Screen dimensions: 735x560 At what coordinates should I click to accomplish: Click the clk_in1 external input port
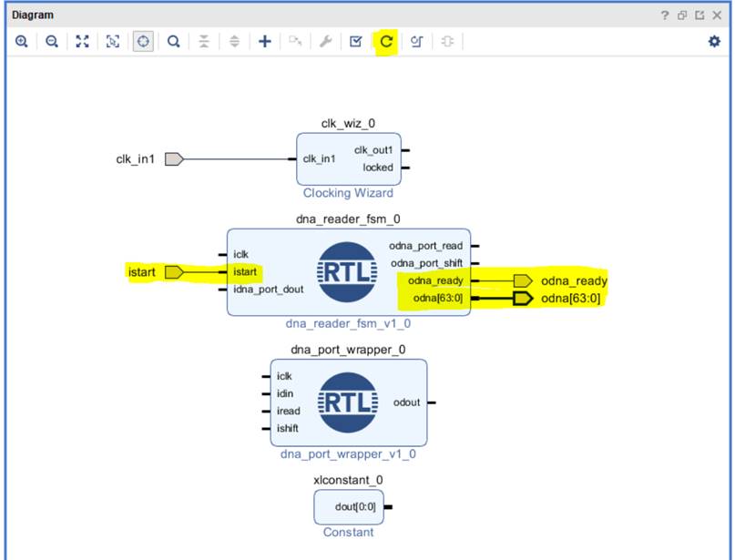174,159
